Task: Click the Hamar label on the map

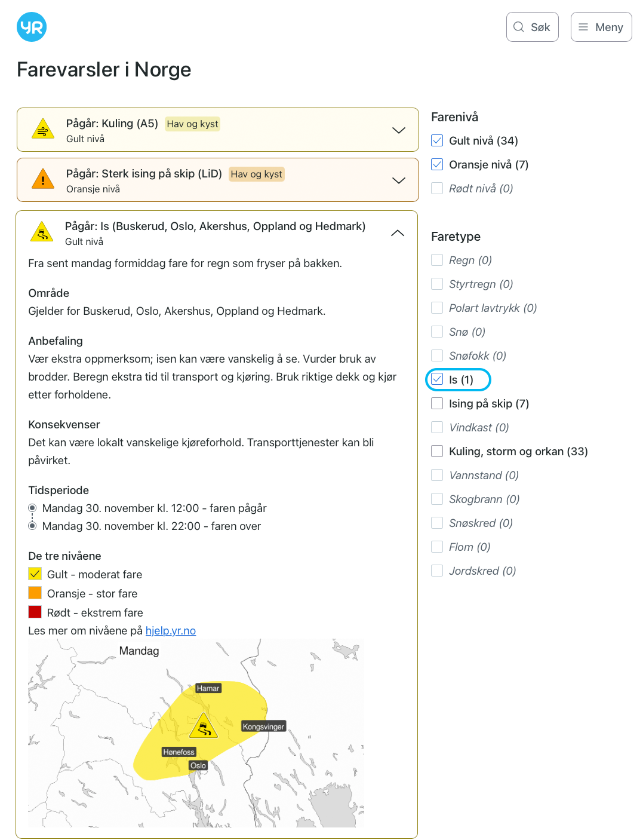Action: click(x=208, y=688)
